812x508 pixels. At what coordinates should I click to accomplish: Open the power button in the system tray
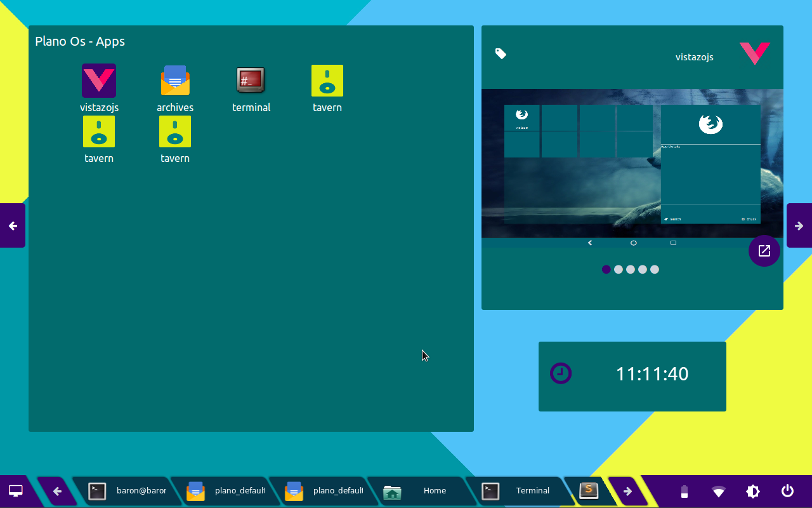[787, 491]
